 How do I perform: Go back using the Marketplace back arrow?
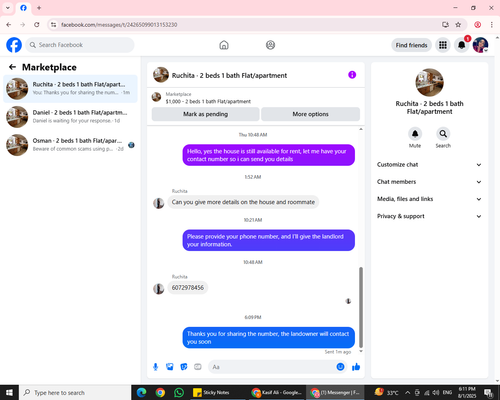[12, 67]
